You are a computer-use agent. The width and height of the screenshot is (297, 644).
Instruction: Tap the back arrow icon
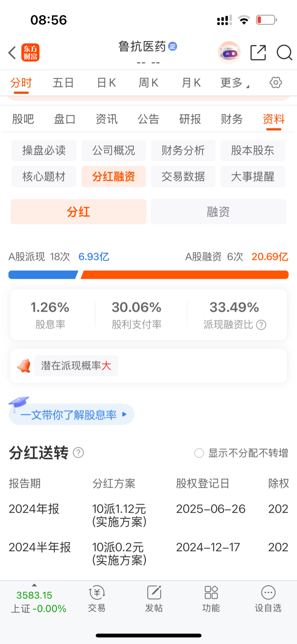point(12,53)
